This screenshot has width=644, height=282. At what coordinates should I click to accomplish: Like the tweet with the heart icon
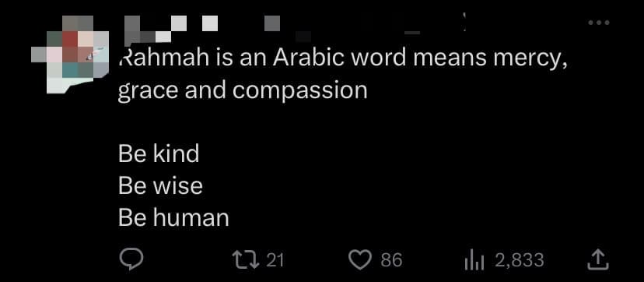(x=360, y=260)
